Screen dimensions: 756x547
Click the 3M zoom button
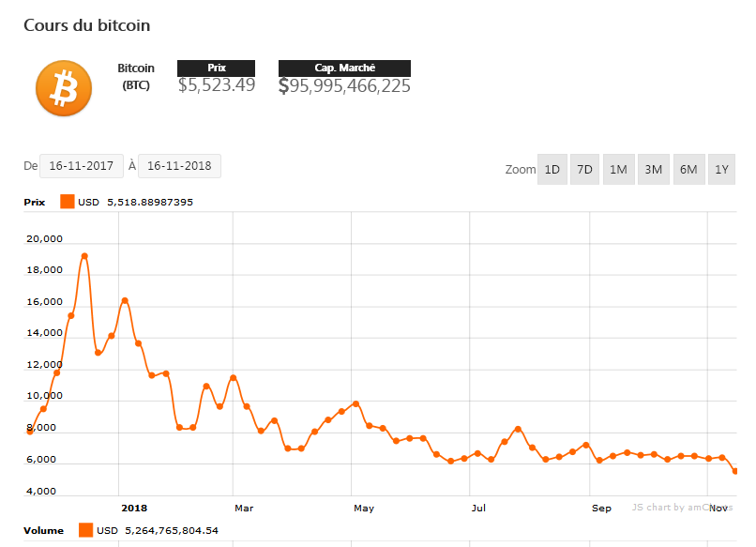point(653,169)
